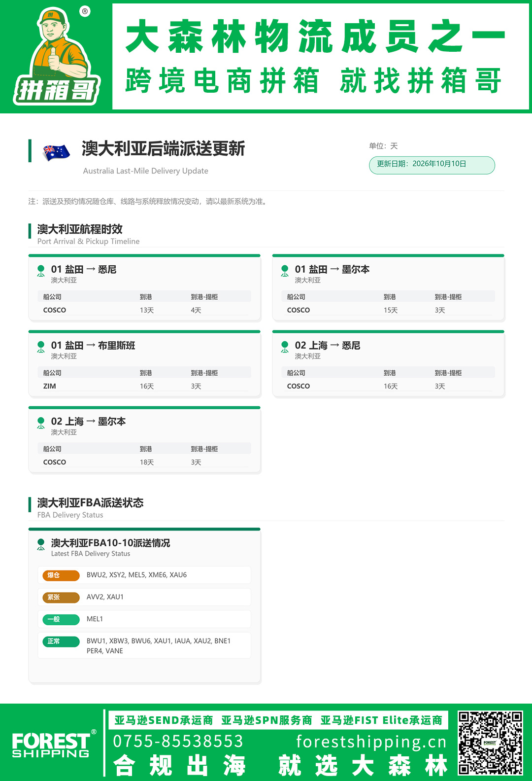
Task: Click the 亚马逊SEND承运商 label
Action: (164, 720)
